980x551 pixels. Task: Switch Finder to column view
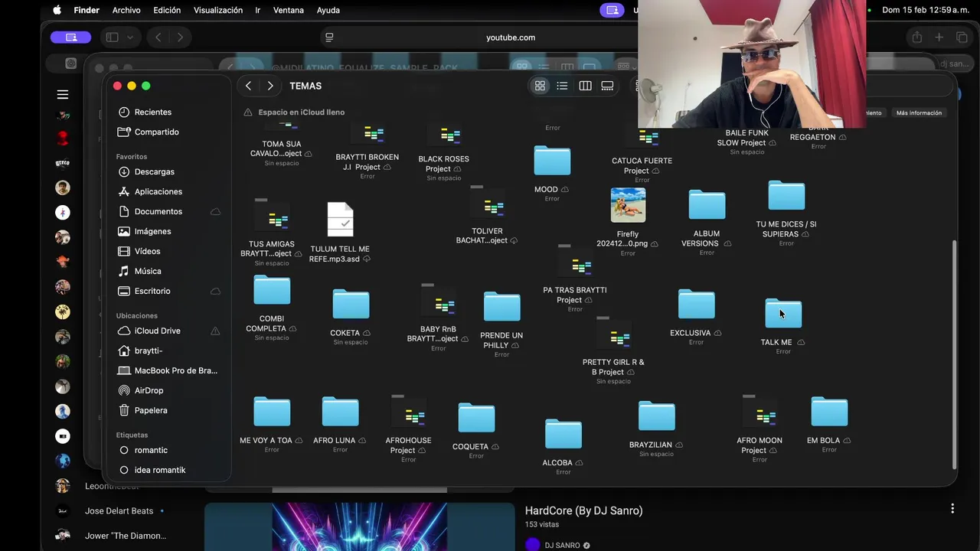coord(585,86)
